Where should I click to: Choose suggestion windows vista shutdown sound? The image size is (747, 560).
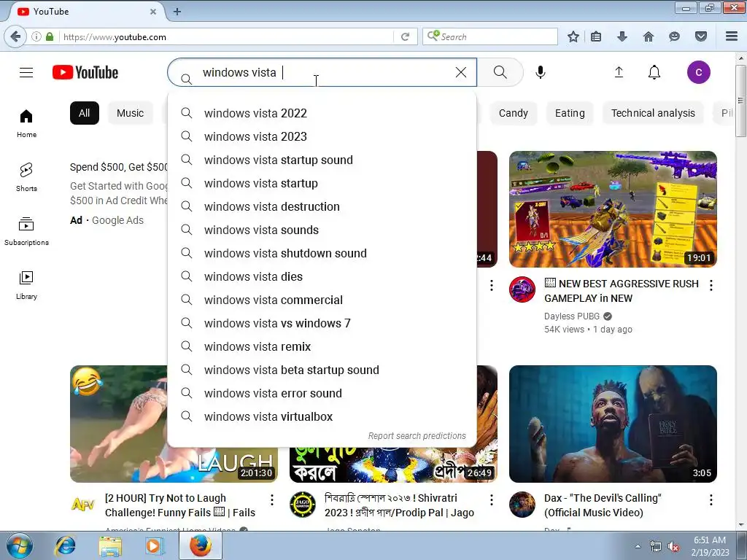(322, 253)
